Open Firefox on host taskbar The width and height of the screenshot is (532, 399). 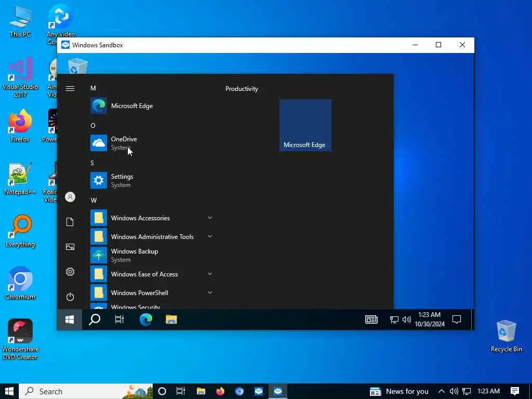click(220, 391)
